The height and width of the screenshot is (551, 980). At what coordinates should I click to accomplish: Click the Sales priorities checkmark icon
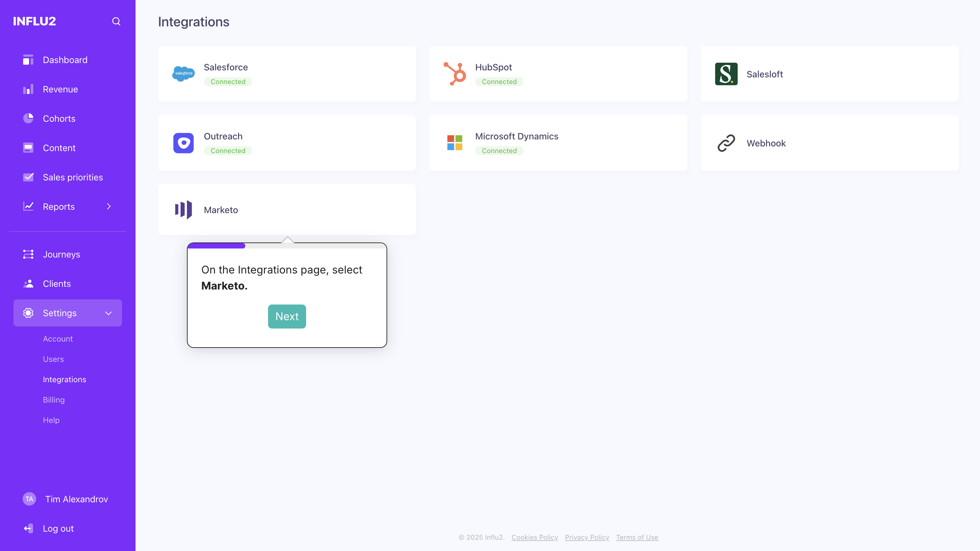click(28, 177)
